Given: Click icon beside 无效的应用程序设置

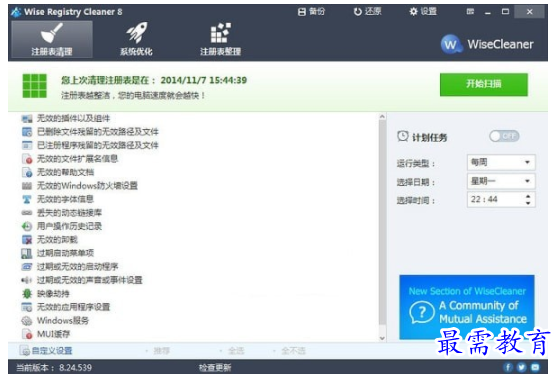Looking at the screenshot, I should pyautogui.click(x=27, y=307).
